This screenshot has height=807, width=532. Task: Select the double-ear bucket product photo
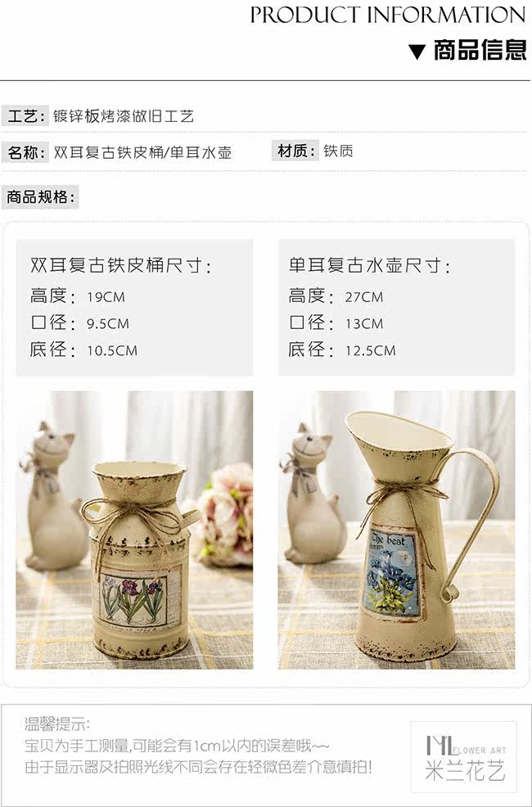[x=134, y=530]
